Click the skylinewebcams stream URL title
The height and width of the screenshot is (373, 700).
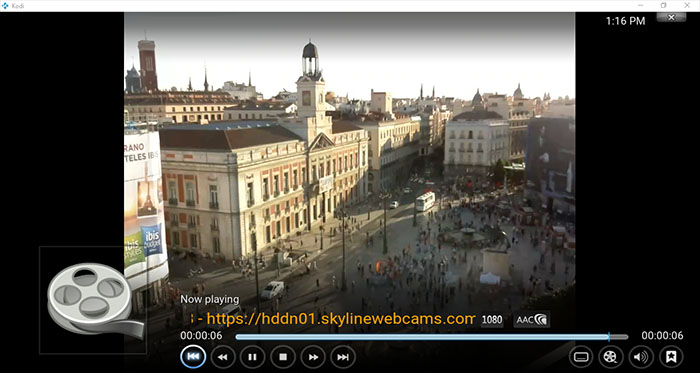coord(333,319)
